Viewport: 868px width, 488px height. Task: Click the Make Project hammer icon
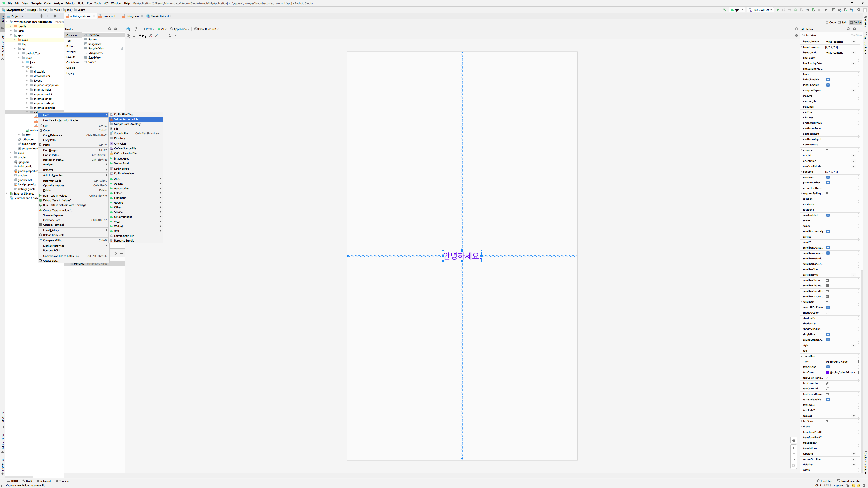pyautogui.click(x=724, y=10)
